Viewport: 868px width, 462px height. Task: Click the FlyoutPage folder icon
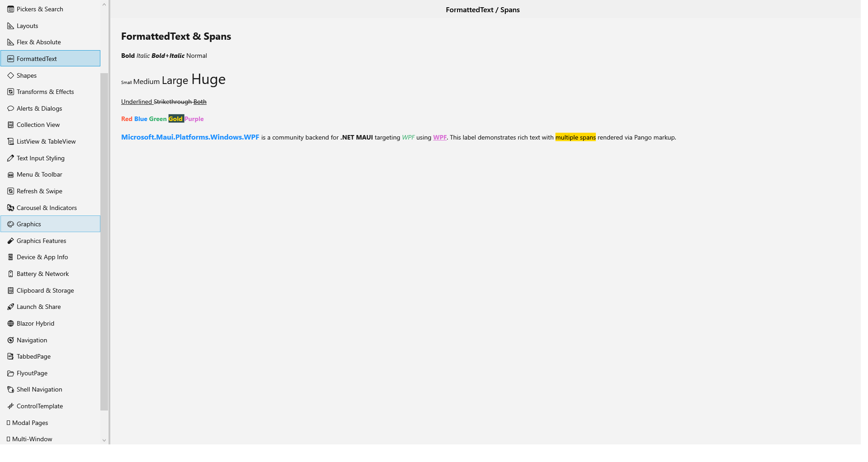pos(11,373)
